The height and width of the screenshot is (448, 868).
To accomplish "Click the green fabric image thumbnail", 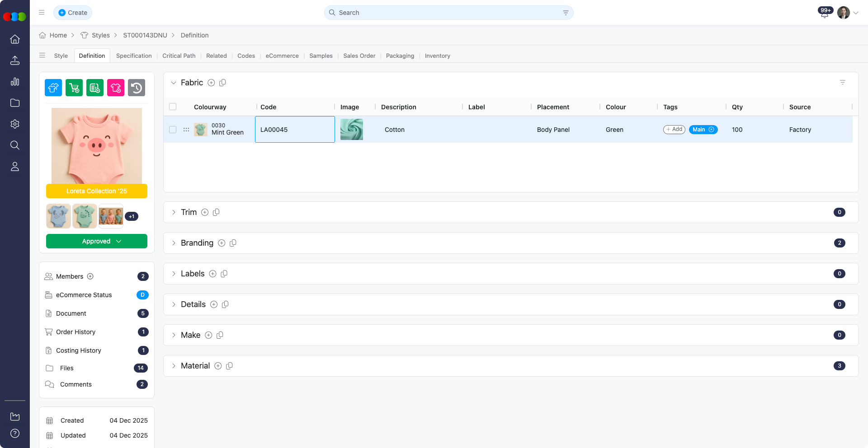I will [351, 130].
